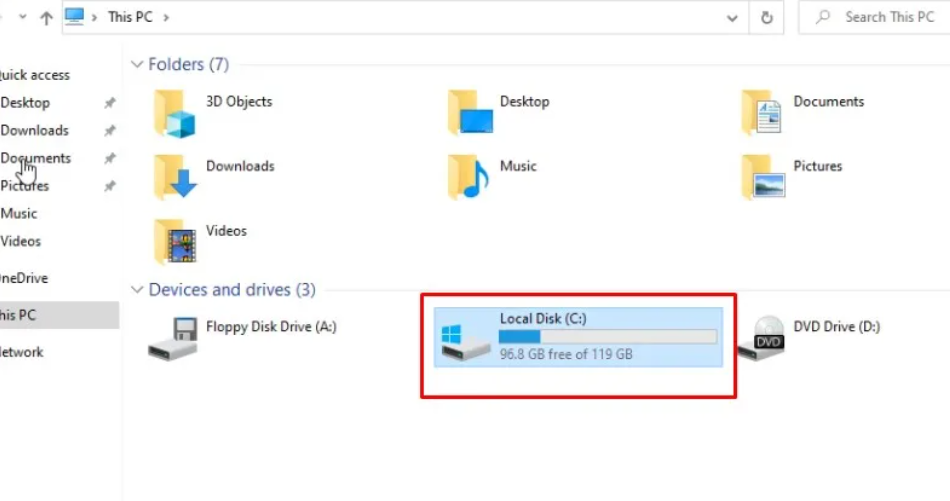Open the Videos folder icon
The image size is (950, 501).
click(x=174, y=242)
